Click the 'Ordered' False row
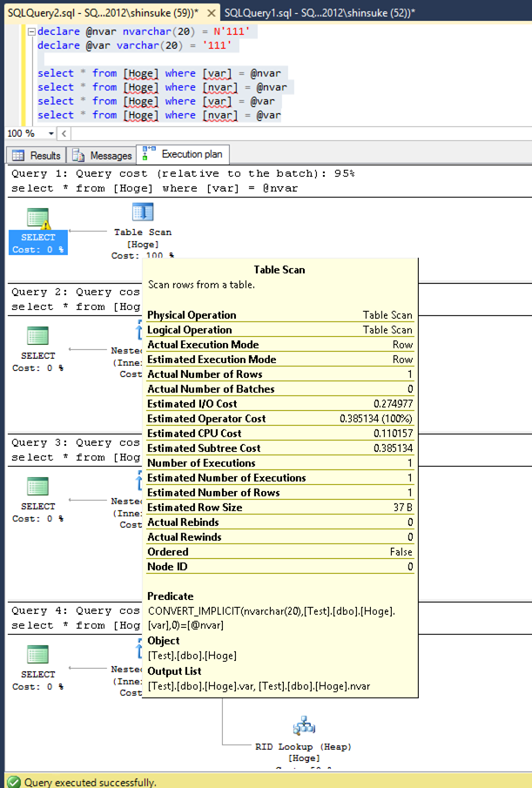The height and width of the screenshot is (788, 532). point(279,551)
